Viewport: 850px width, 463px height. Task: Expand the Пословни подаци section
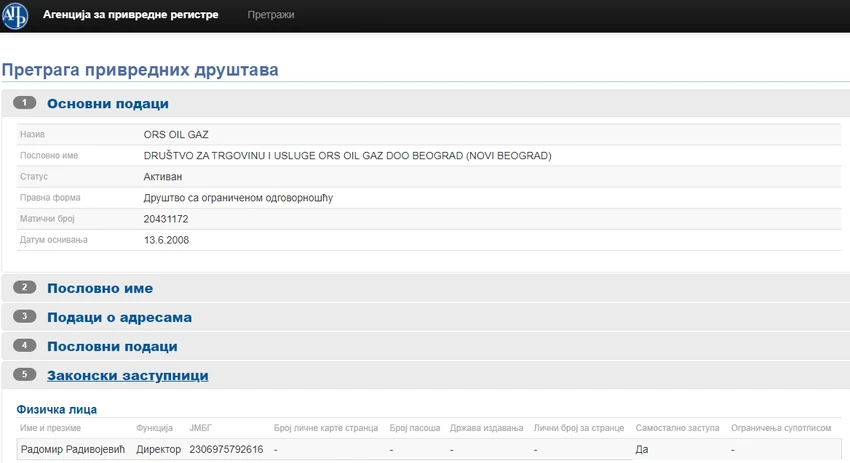112,346
